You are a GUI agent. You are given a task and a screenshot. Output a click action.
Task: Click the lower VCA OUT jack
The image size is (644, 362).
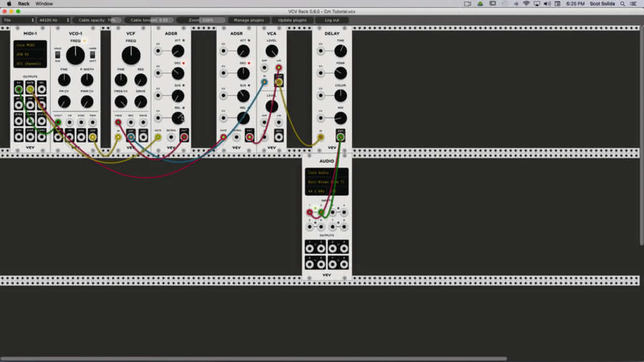pos(279,137)
